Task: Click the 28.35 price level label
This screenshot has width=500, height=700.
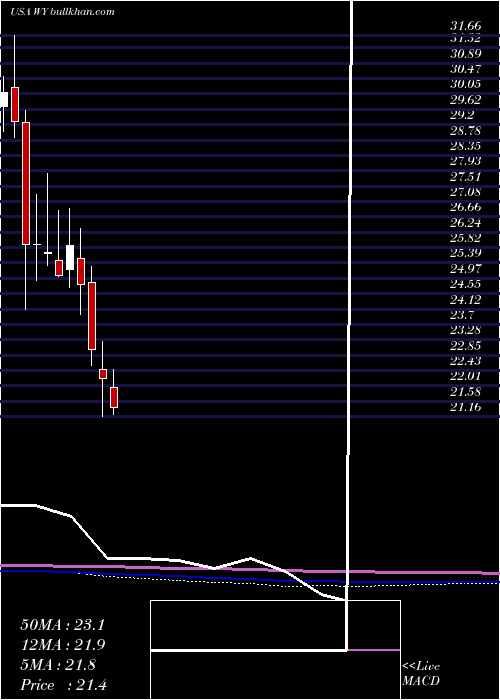Action: click(465, 146)
